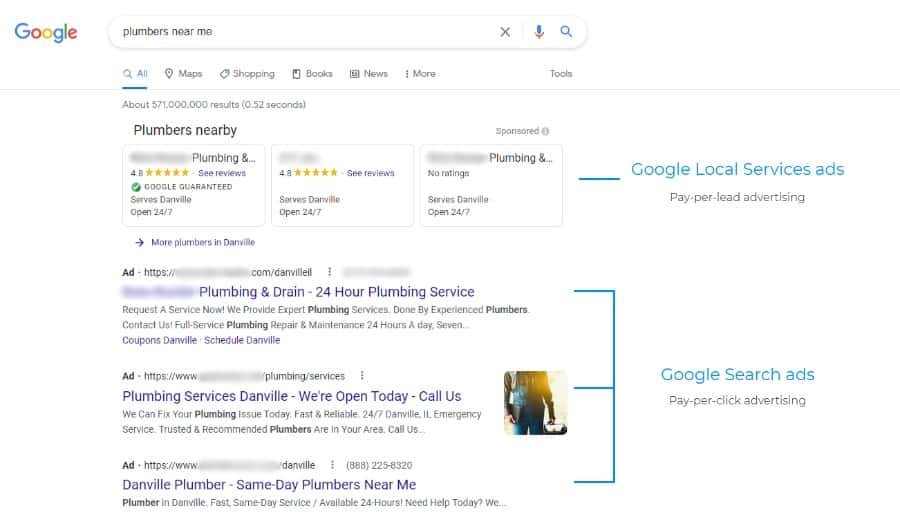Open Plumbing Services Danville - We're Open Today

click(x=292, y=396)
